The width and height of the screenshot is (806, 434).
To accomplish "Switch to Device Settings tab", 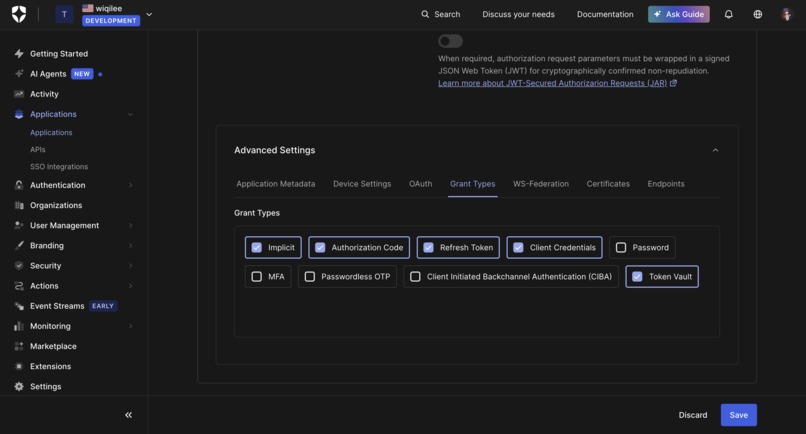I will coord(362,184).
